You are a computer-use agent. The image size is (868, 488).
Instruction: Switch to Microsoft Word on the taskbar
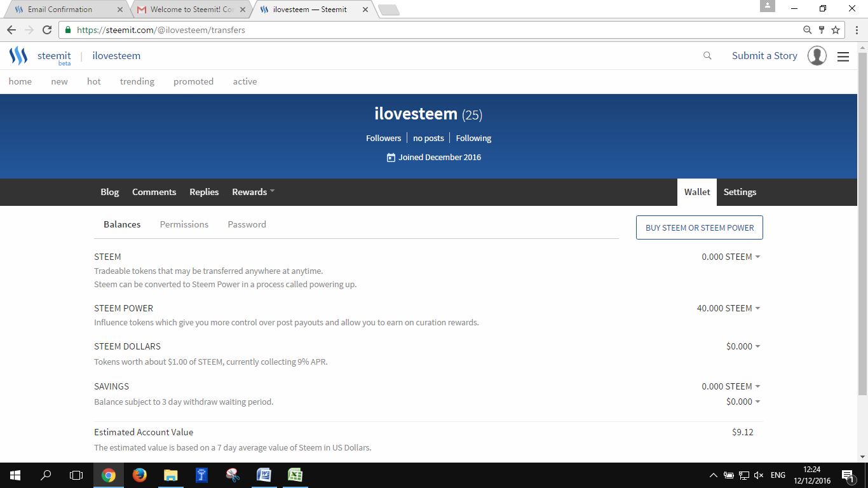coord(264,475)
